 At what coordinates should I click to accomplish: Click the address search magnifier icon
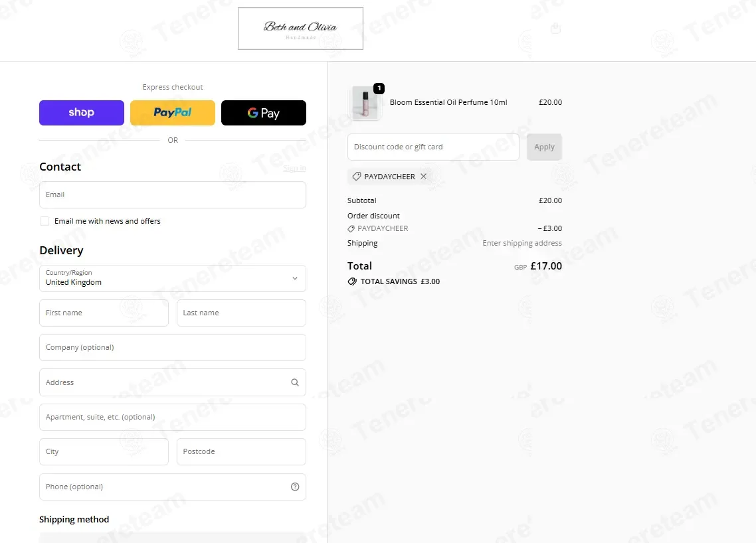[x=294, y=382]
